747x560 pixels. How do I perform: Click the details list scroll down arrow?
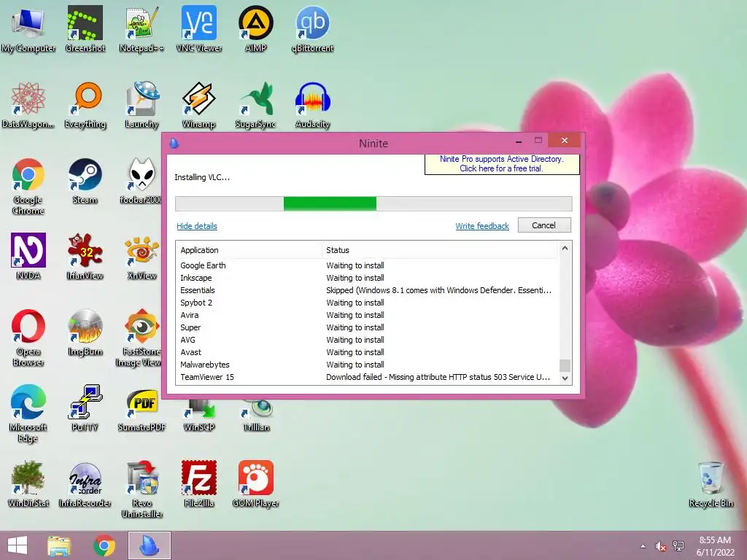point(565,378)
